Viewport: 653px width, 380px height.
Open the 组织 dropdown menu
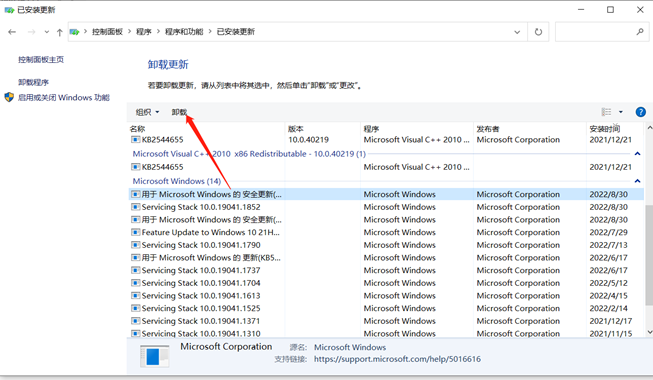147,112
